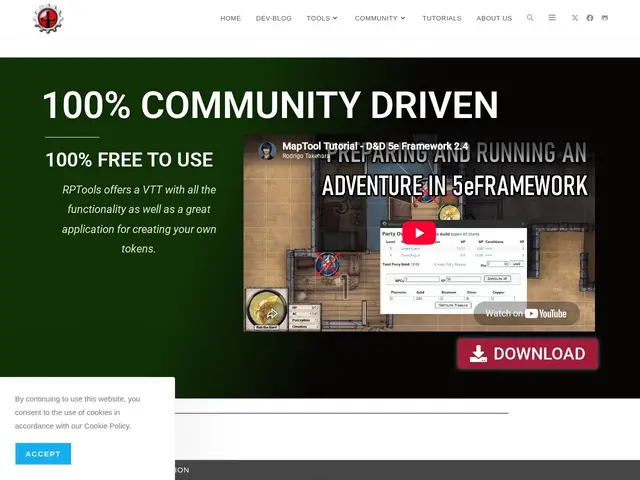The image size is (640, 480).
Task: Open the Tutorials menu item
Action: tap(442, 18)
